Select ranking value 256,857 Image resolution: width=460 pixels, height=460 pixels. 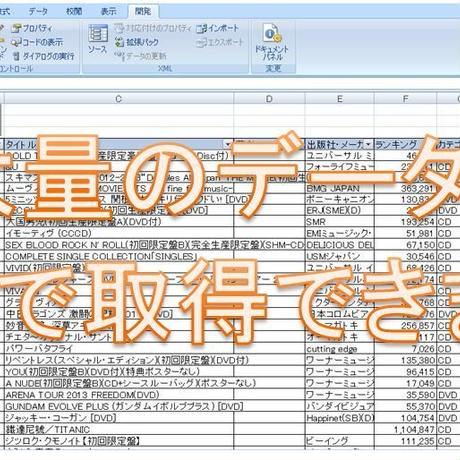[x=405, y=326]
